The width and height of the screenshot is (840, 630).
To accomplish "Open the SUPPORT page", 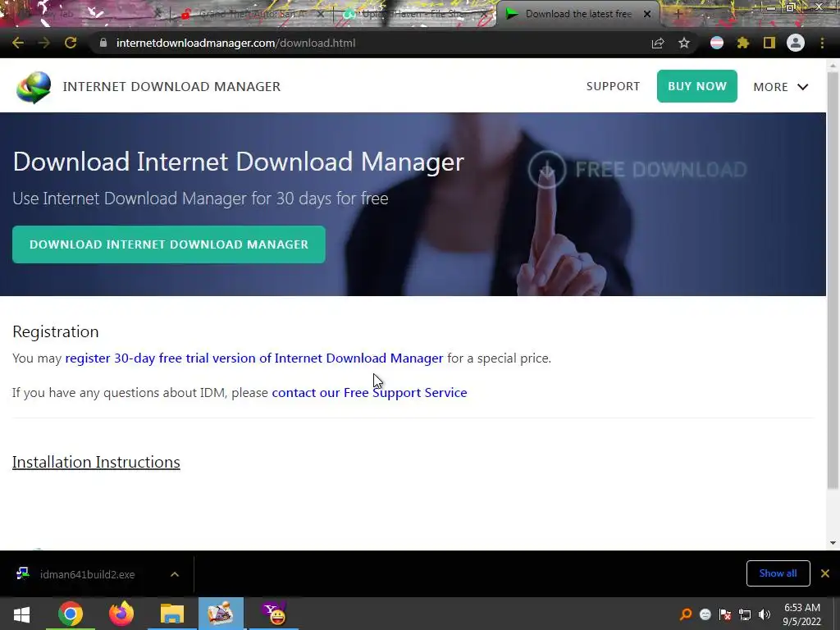I will click(x=613, y=86).
